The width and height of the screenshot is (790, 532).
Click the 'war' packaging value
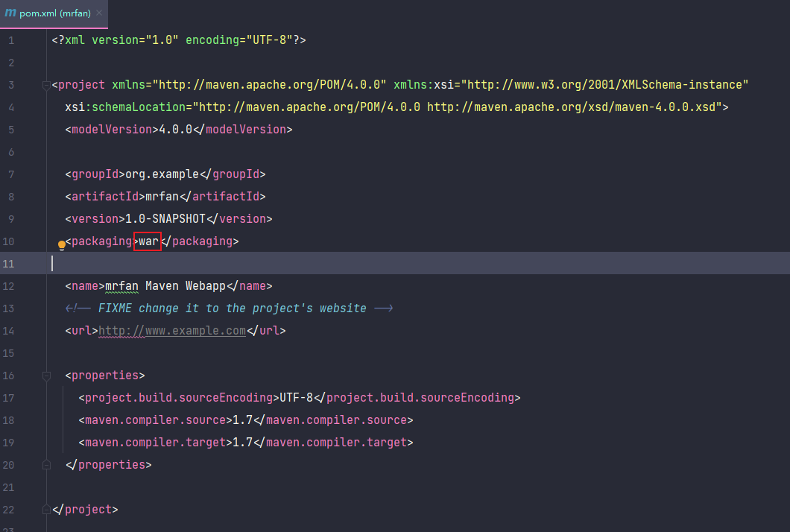click(148, 241)
